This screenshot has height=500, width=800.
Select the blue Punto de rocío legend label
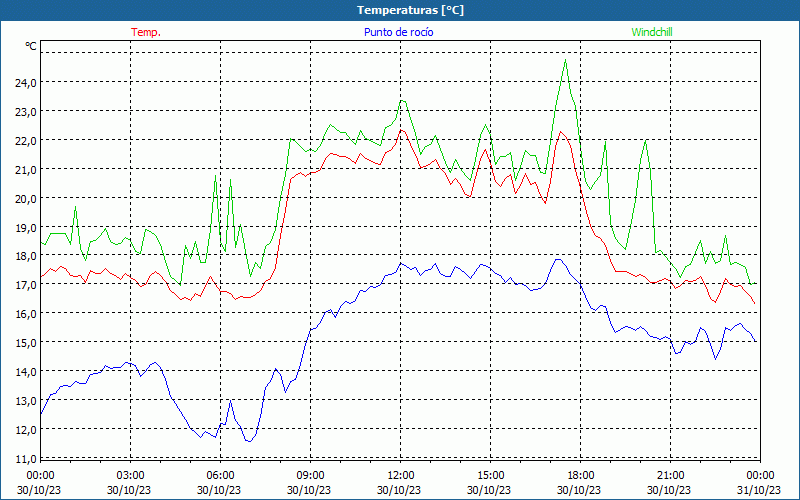coord(398,32)
